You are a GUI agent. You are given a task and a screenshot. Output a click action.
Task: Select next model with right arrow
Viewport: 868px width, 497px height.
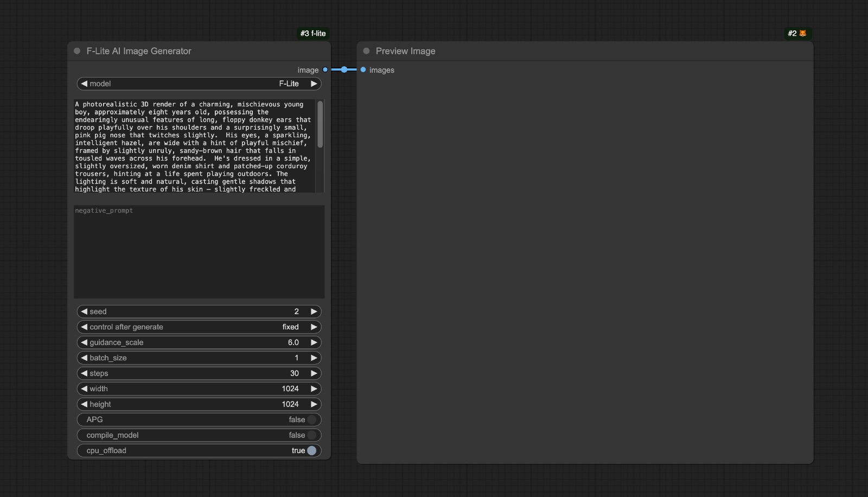[314, 84]
